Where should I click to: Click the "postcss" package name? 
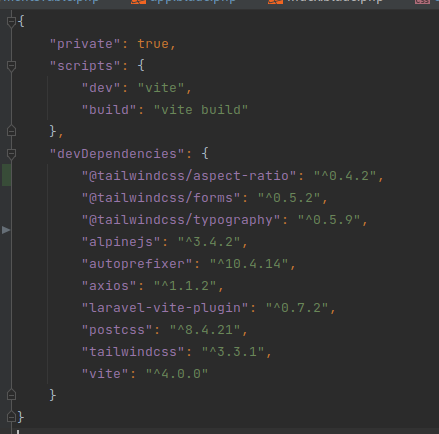point(117,330)
